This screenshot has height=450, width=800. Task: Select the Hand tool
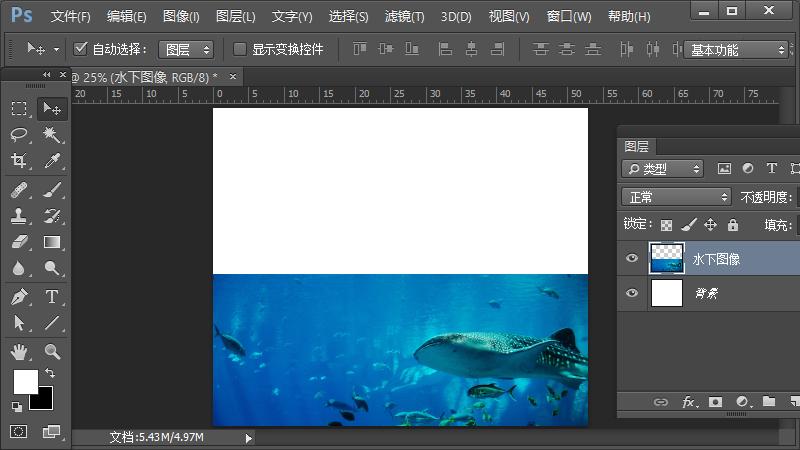pyautogui.click(x=19, y=352)
